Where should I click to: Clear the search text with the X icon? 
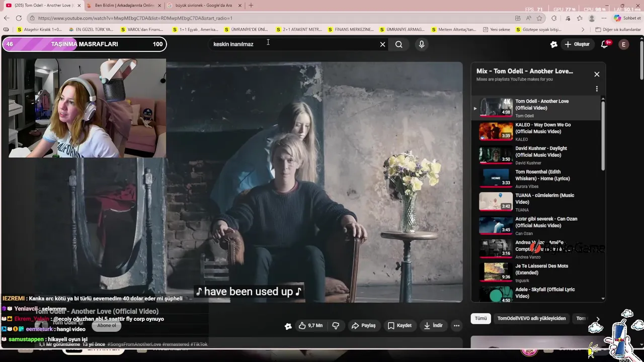tap(382, 44)
